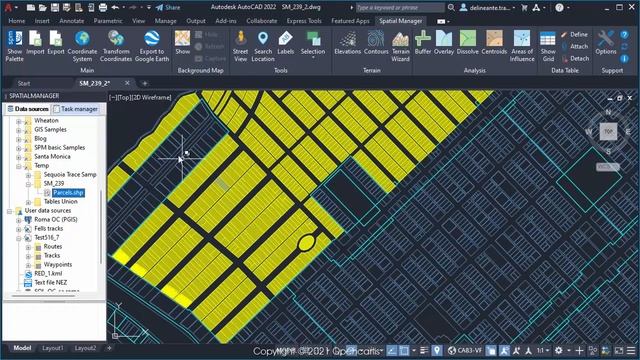Switch to Layout1 tab
The height and width of the screenshot is (360, 640).
(x=53, y=348)
